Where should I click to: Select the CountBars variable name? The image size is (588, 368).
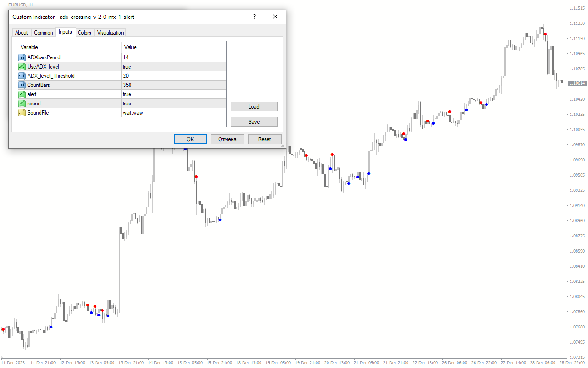pyautogui.click(x=39, y=85)
